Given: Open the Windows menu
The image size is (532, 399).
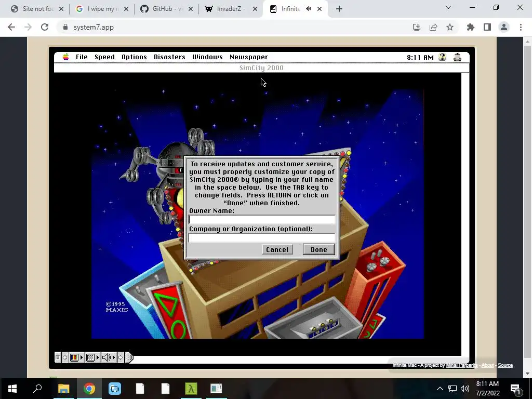Looking at the screenshot, I should tap(207, 57).
